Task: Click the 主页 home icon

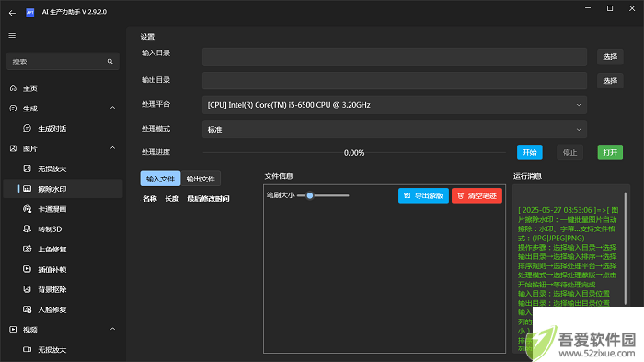Action: (x=13, y=88)
